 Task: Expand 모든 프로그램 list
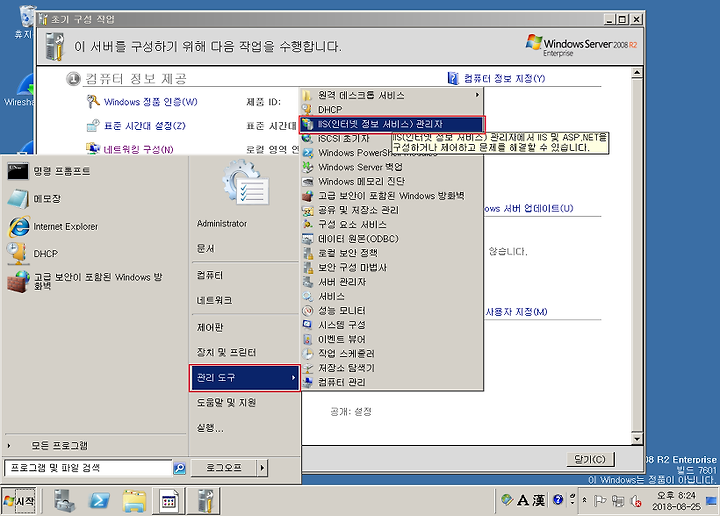pos(95,445)
